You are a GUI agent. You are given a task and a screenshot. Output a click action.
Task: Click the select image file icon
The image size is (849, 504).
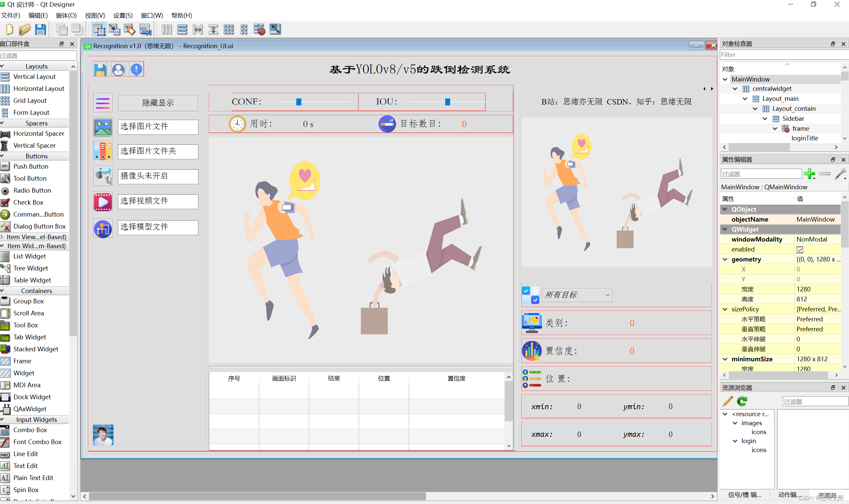(x=102, y=126)
